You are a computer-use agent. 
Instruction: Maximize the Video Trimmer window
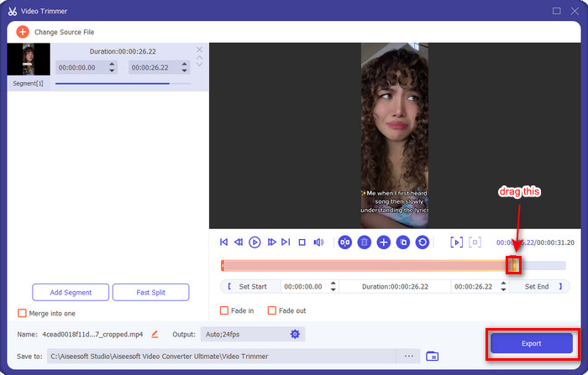pos(557,11)
